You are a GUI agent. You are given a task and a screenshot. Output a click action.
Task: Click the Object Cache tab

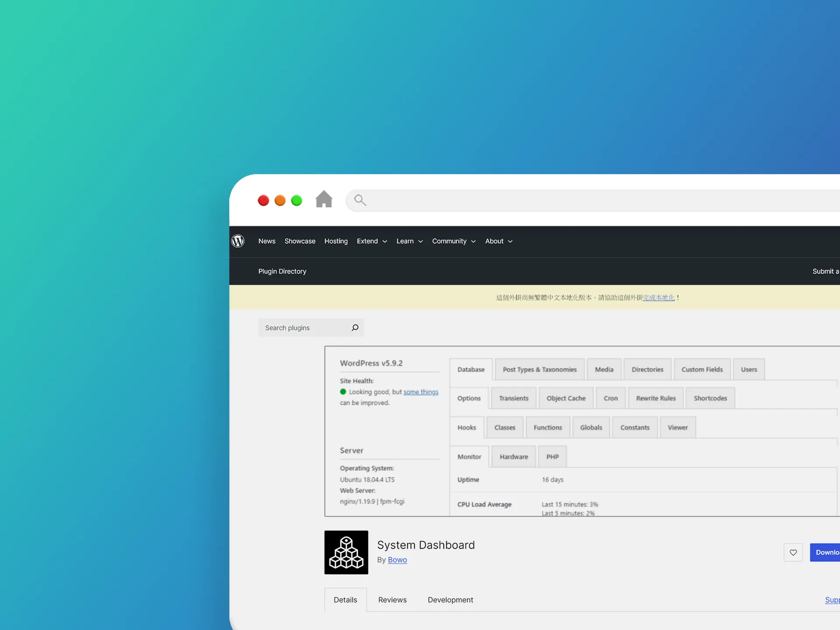(566, 399)
